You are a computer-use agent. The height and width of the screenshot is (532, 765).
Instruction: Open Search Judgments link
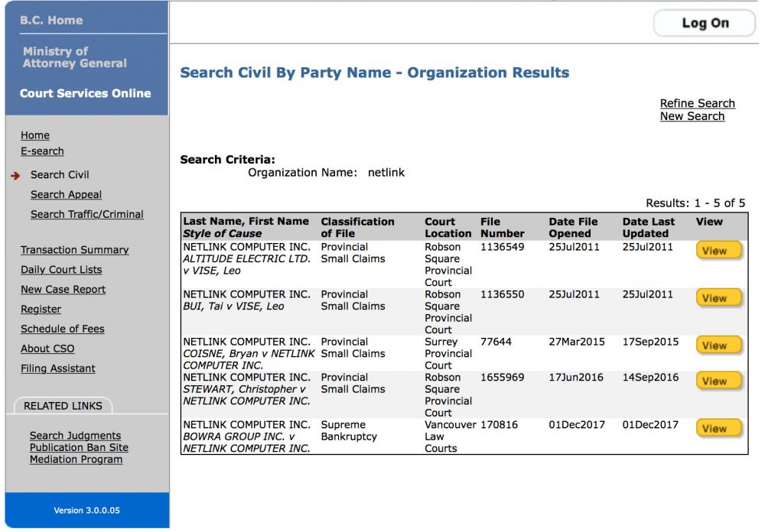(x=75, y=436)
